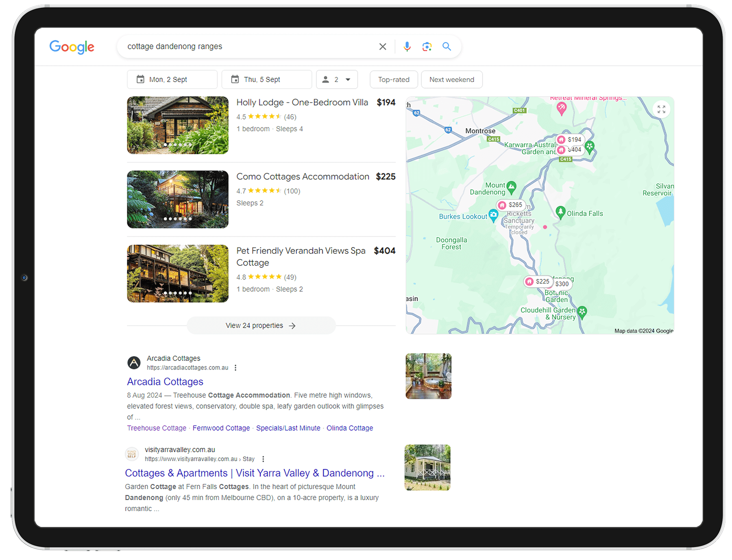Open Pet Friendly Verandah Views Spa Cottage listing
This screenshot has width=732, height=560.
[x=301, y=257]
